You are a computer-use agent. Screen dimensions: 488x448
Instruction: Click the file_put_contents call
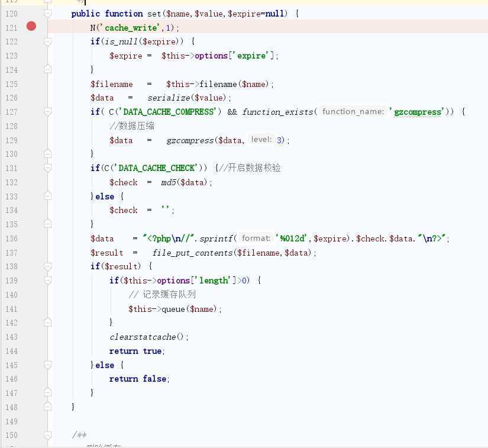coord(193,253)
